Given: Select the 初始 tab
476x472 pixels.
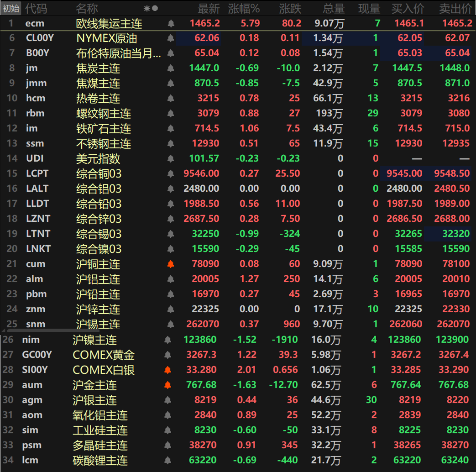Looking at the screenshot, I should tap(11, 9).
